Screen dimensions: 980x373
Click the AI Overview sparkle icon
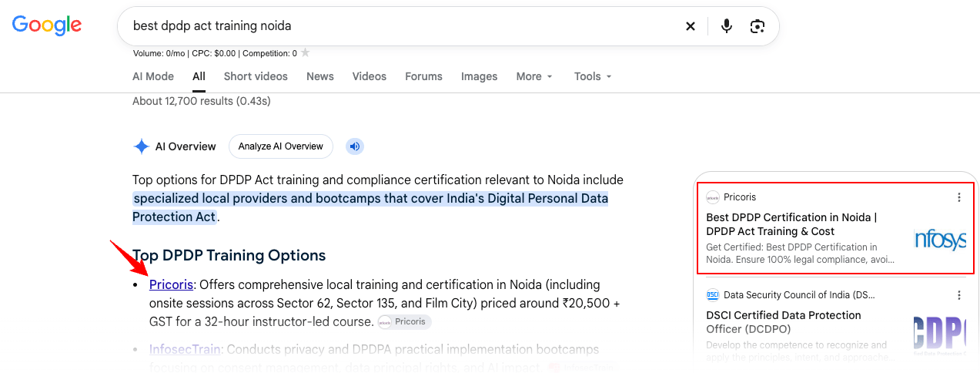pyautogui.click(x=141, y=146)
